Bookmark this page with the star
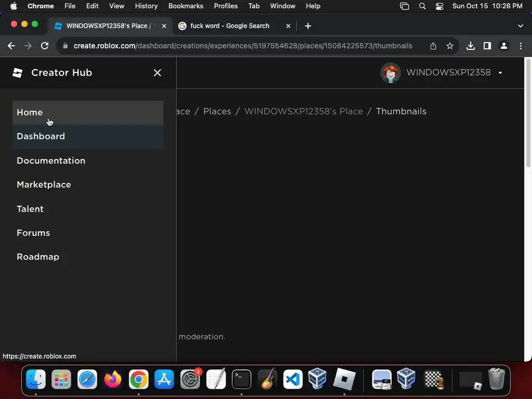 click(x=450, y=46)
